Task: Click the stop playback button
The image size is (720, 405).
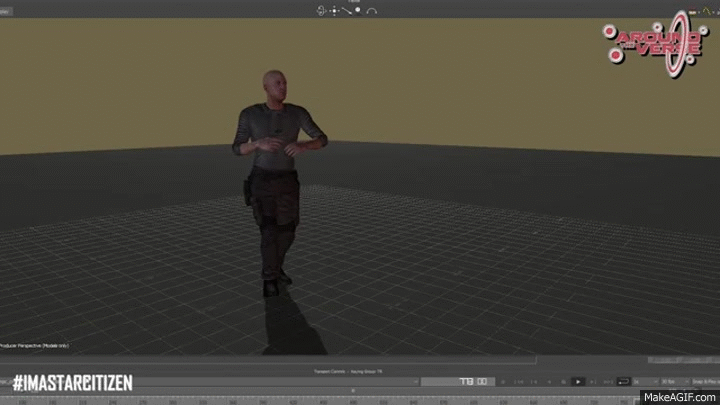Action: tap(563, 382)
